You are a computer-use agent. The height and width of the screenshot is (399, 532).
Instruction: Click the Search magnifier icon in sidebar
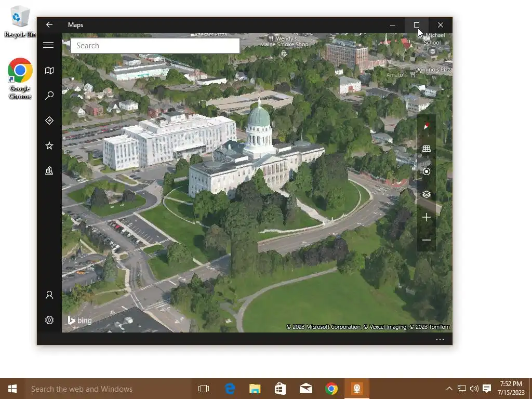pyautogui.click(x=49, y=96)
